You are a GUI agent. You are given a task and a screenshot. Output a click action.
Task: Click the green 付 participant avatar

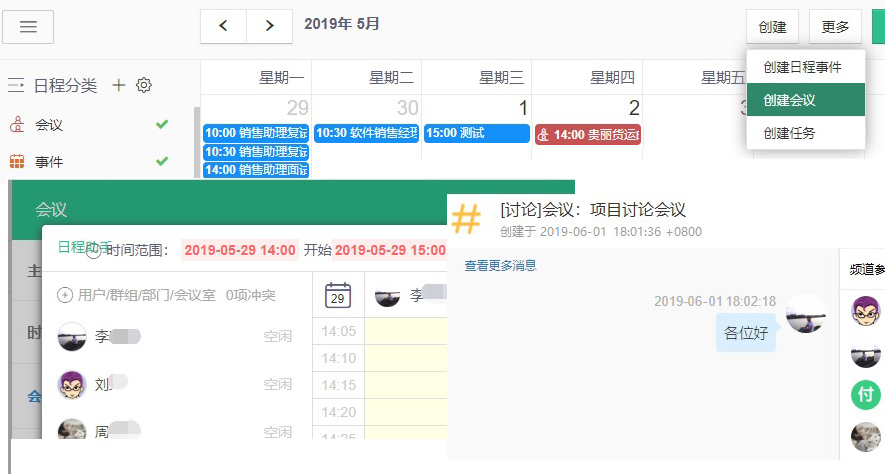click(865, 395)
